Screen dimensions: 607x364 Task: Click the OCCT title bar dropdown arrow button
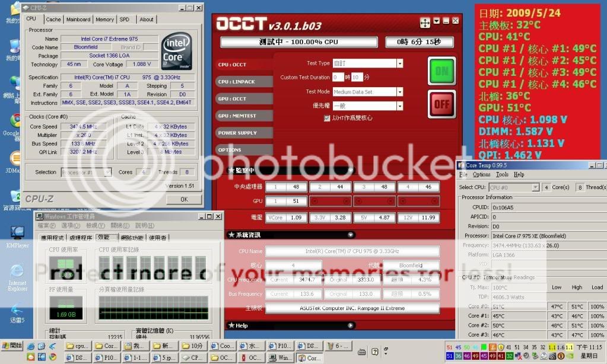[x=437, y=21]
